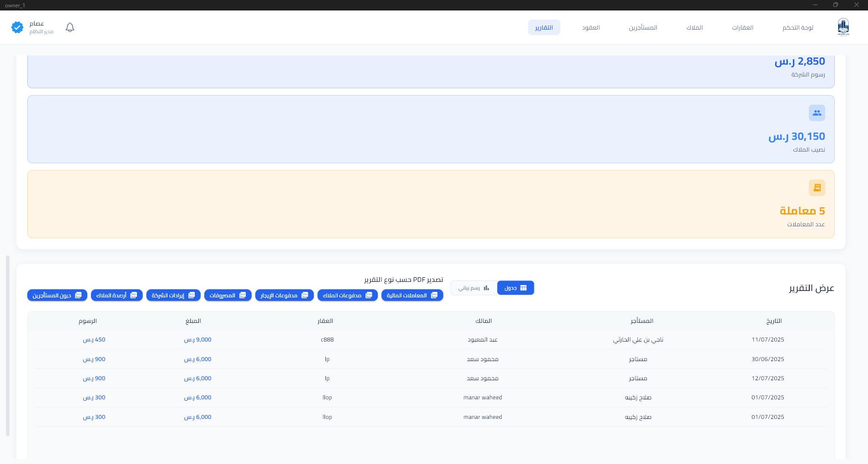Export المصروفات report as PDF

pos(228,295)
